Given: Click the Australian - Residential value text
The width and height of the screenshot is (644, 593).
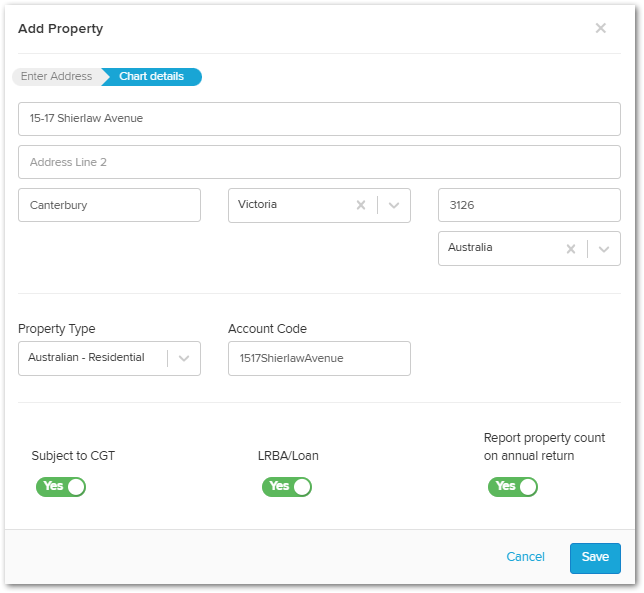Looking at the screenshot, I should coord(86,357).
